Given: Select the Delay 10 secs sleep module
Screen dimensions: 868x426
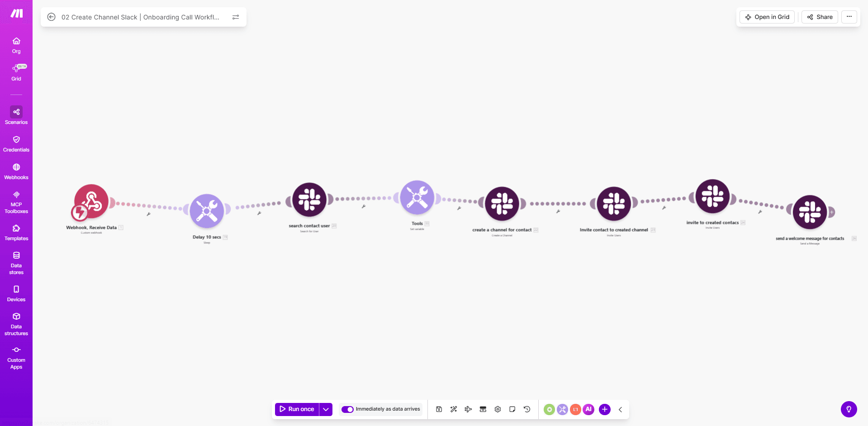Looking at the screenshot, I should (207, 211).
